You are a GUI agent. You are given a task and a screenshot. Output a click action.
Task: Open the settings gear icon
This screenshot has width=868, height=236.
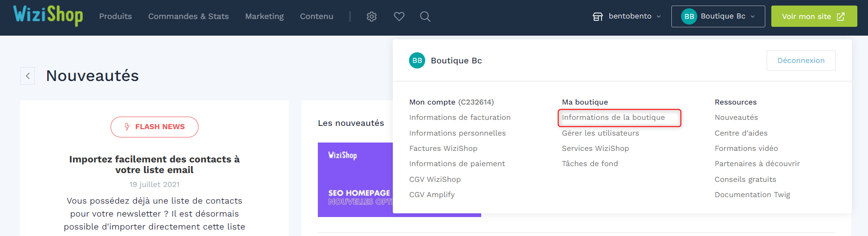pos(372,17)
